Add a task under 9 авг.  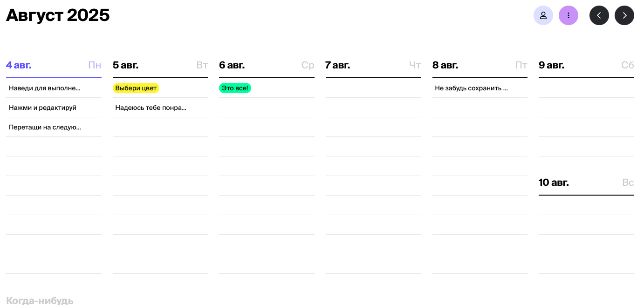pos(586,88)
